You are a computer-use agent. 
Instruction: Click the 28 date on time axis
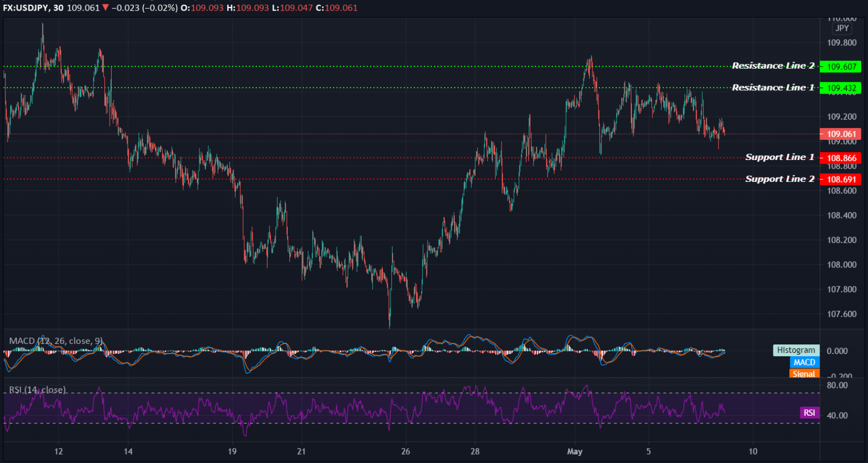[475, 451]
